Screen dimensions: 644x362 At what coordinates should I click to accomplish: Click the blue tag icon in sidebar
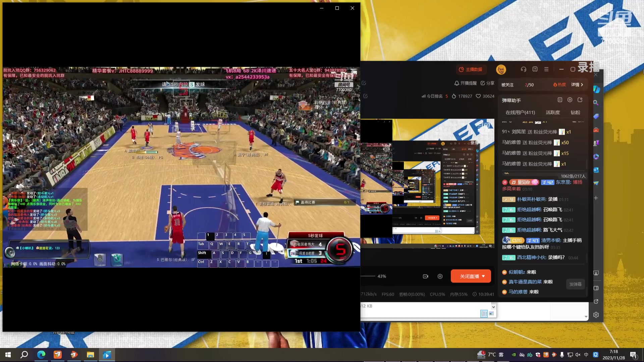596,116
